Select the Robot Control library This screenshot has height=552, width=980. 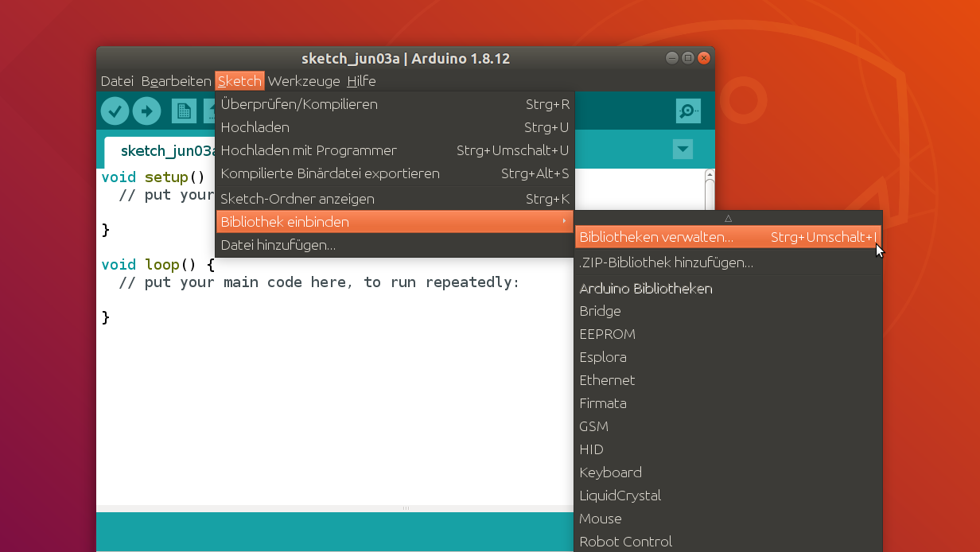[728, 542]
